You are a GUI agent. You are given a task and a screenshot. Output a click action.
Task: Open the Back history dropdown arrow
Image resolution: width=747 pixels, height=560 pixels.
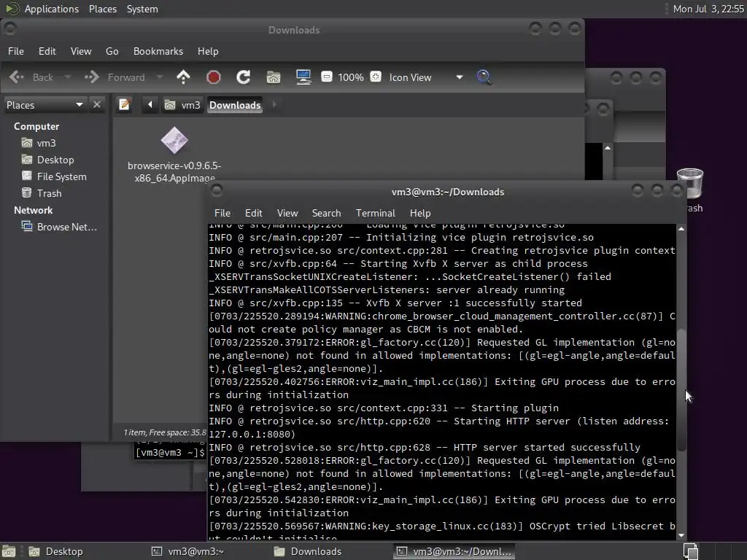pyautogui.click(x=68, y=77)
